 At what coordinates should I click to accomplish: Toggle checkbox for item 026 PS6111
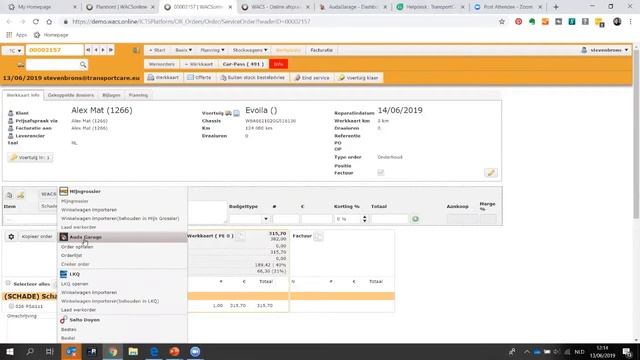point(11,306)
